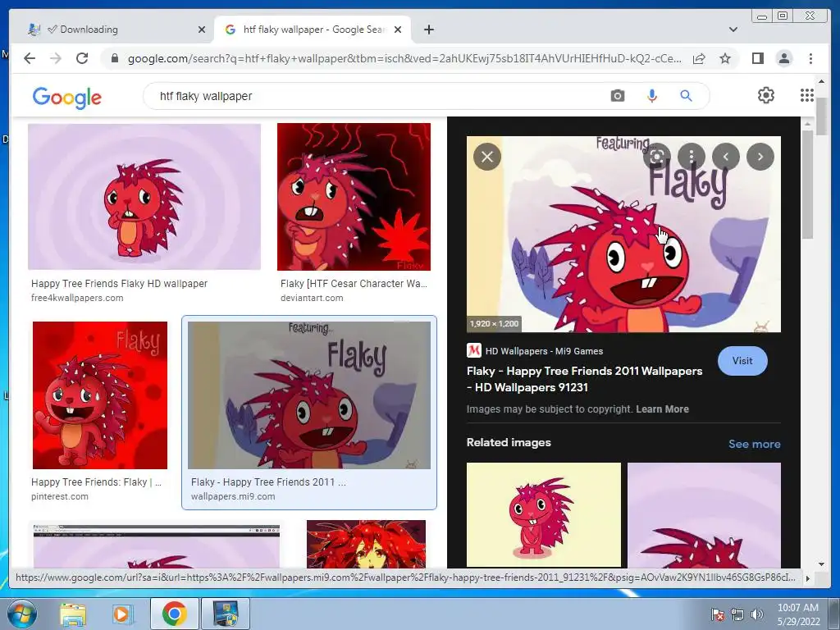Open large Flaky preview image

coord(623,234)
